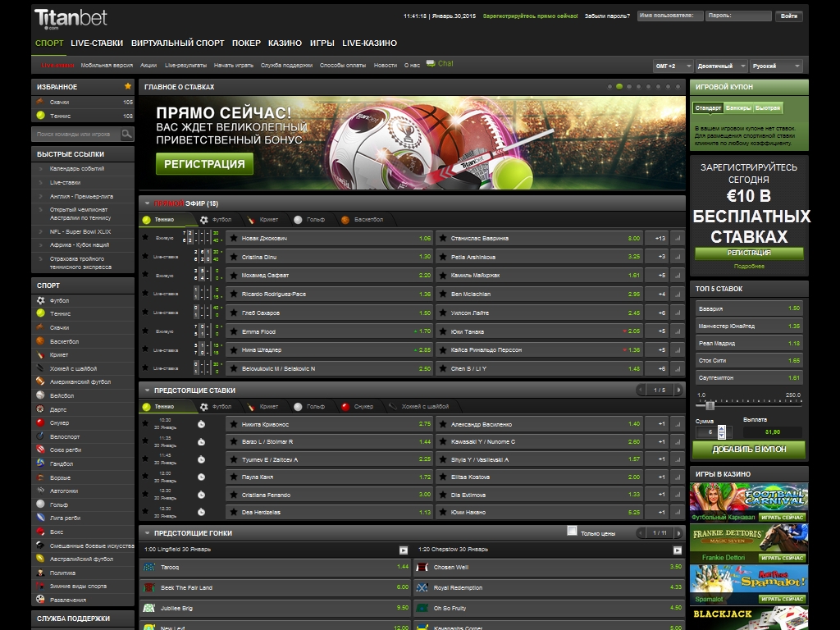
Task: Click the Войти login button
Action: (x=789, y=16)
